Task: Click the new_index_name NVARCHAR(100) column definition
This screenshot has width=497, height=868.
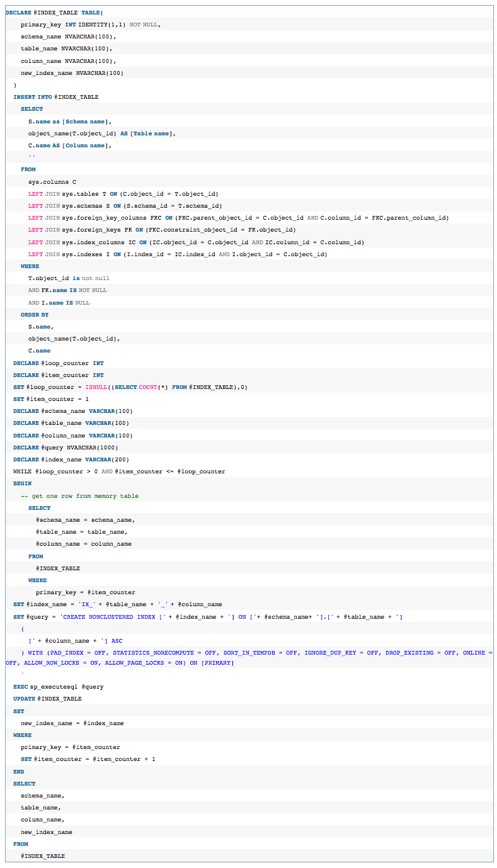Action: (72, 73)
